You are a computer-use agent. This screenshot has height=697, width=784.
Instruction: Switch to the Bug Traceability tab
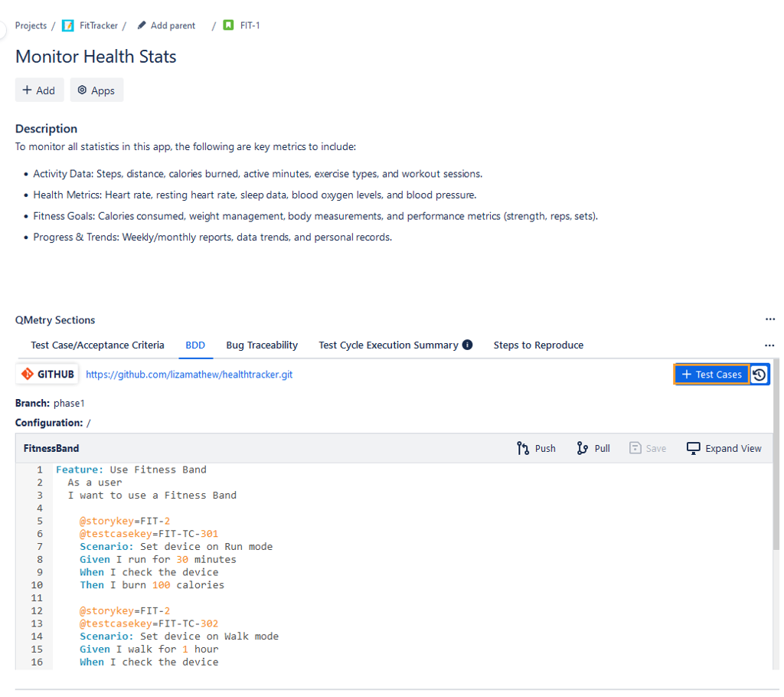pos(262,345)
